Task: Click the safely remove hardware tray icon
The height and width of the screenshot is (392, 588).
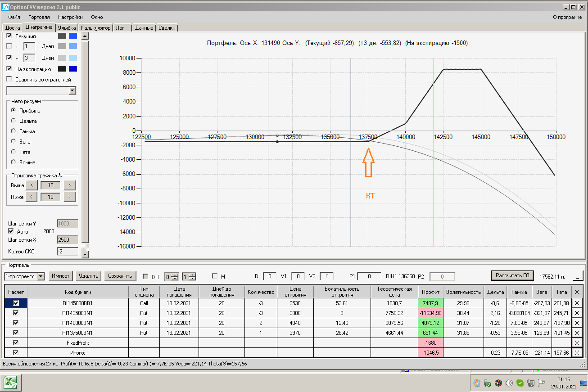Action: [x=487, y=383]
